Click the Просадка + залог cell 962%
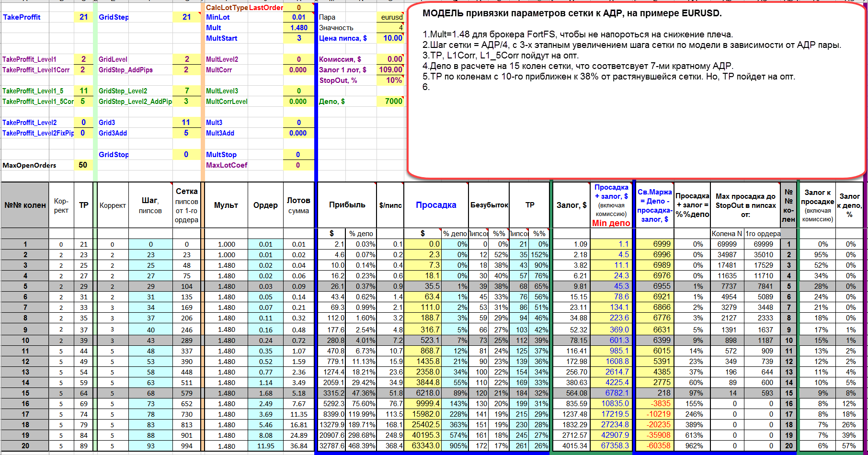868x455 pixels. point(692,446)
